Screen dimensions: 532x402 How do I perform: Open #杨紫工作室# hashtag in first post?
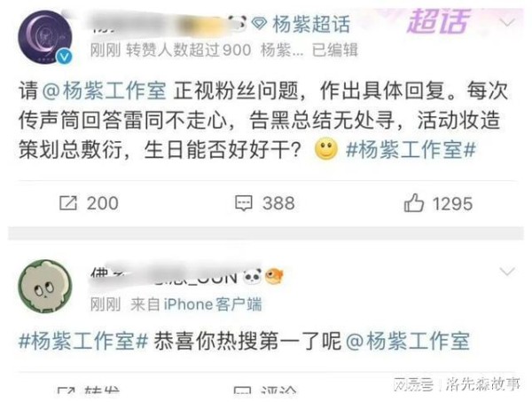[x=411, y=150]
